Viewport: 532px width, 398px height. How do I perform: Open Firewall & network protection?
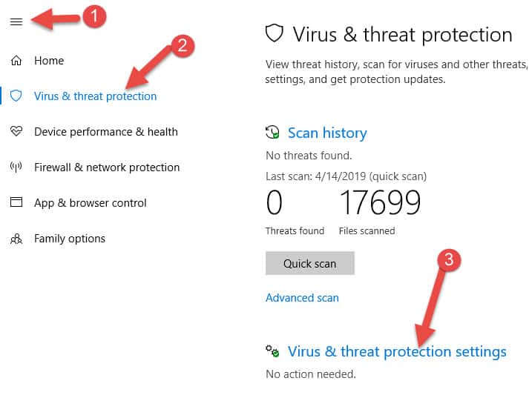click(107, 168)
